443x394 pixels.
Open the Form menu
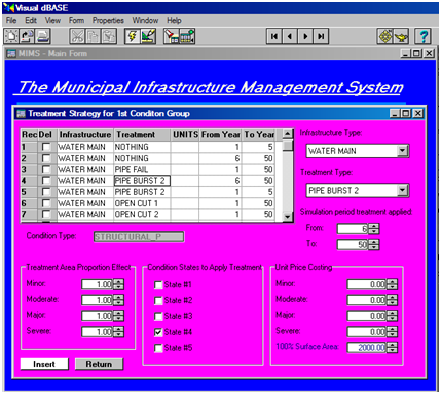point(76,21)
